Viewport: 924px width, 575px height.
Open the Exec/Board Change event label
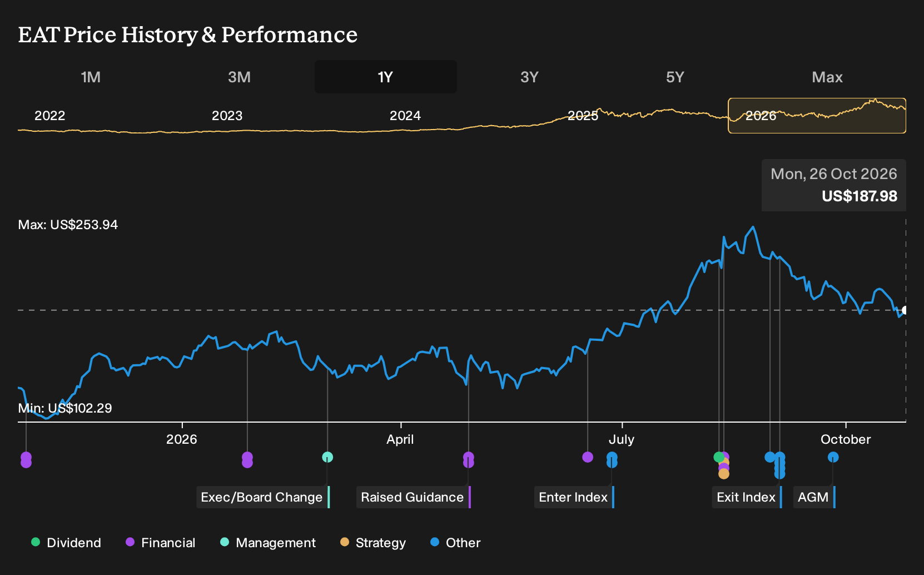pos(263,497)
